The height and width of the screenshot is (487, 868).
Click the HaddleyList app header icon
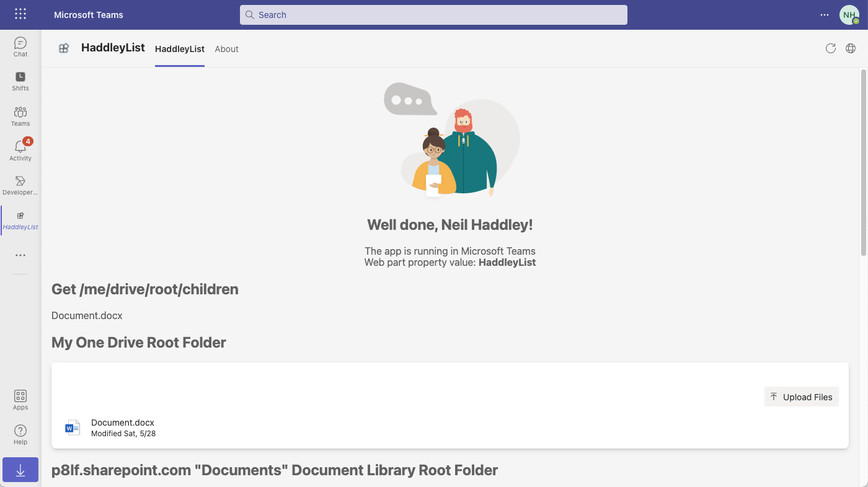[64, 48]
